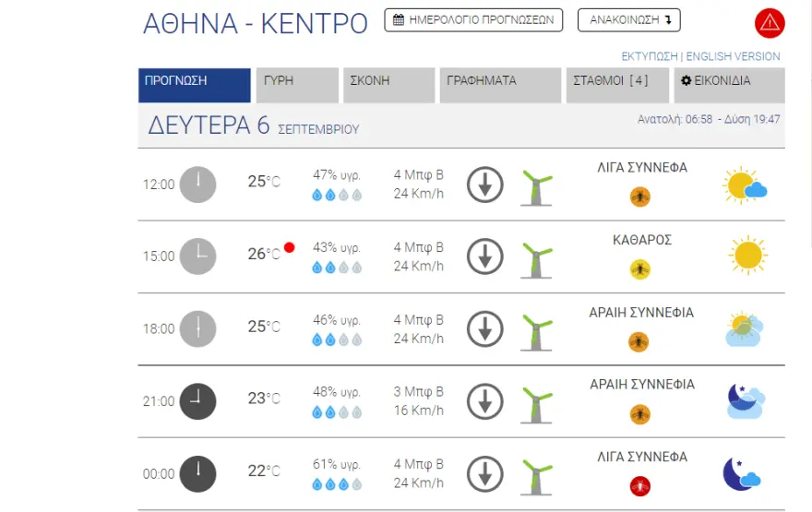Expand the ΑΝΑΚΟΙΝΩΣΗ dropdown

tap(628, 20)
